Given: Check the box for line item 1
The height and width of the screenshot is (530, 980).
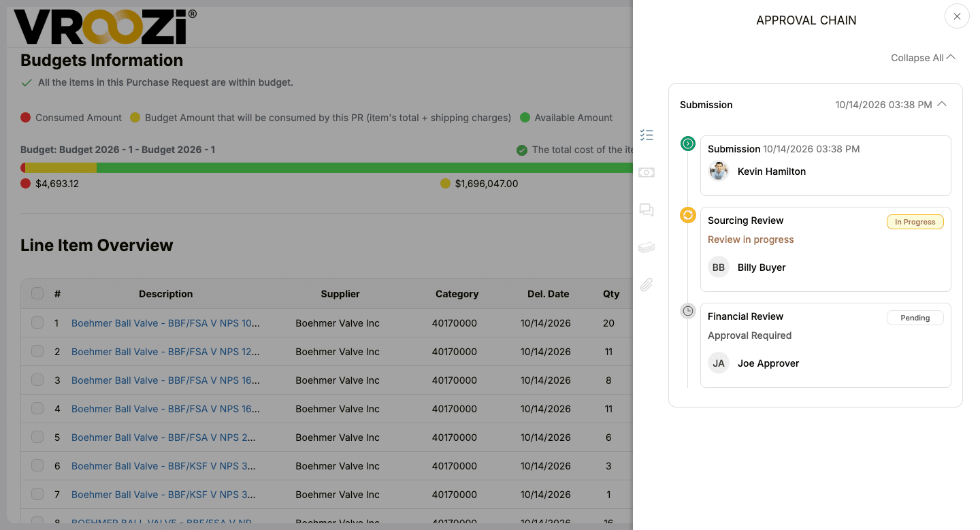Looking at the screenshot, I should click(37, 323).
